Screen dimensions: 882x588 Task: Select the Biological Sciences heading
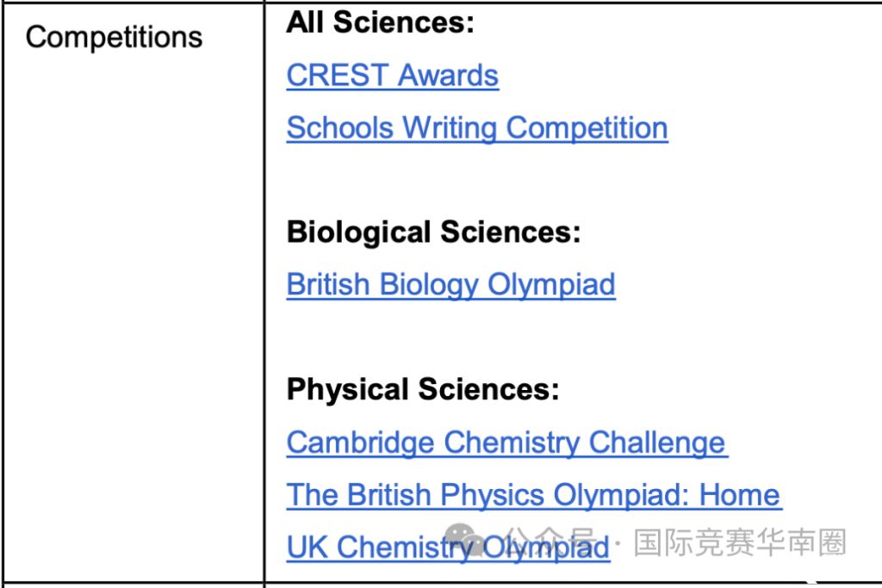[434, 232]
